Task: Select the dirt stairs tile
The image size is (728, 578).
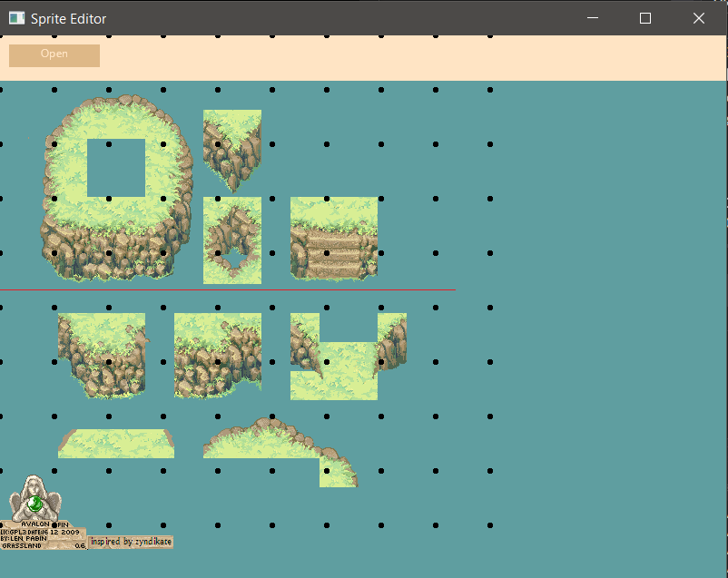Action: [x=334, y=239]
